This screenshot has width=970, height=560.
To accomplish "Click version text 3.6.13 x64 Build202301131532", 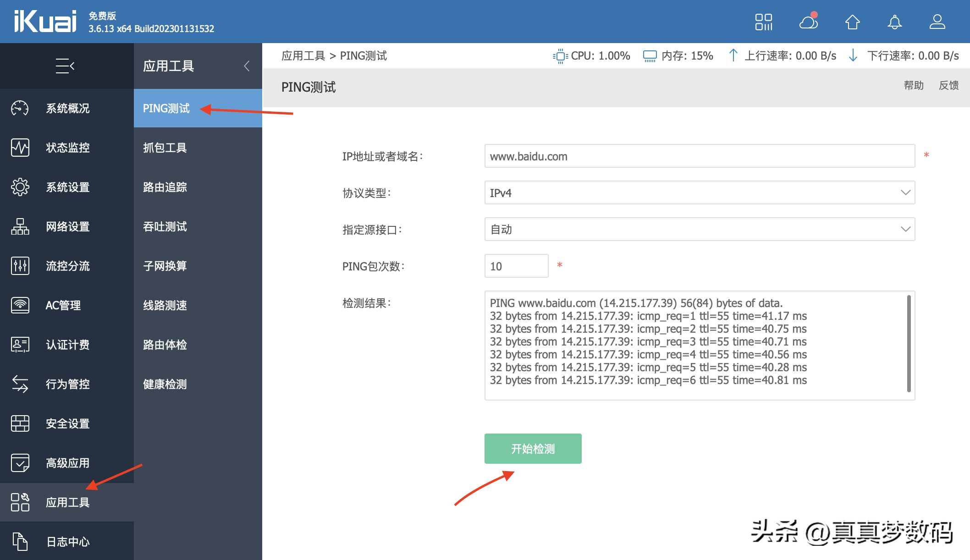I will pyautogui.click(x=151, y=29).
